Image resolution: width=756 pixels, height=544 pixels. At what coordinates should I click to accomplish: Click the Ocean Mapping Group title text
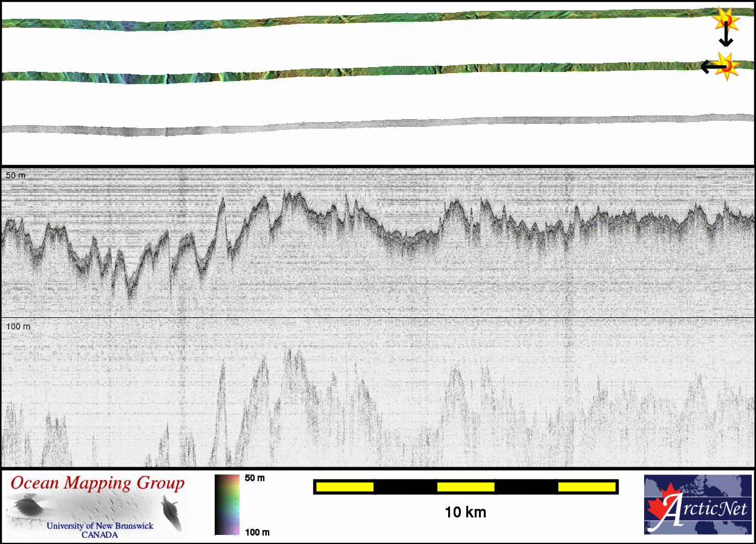click(x=97, y=484)
